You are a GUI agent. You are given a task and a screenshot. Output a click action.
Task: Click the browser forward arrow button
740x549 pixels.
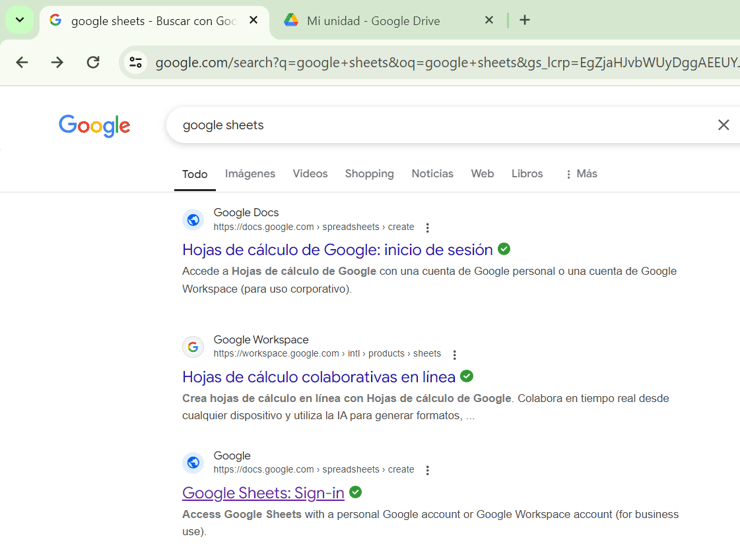[57, 62]
